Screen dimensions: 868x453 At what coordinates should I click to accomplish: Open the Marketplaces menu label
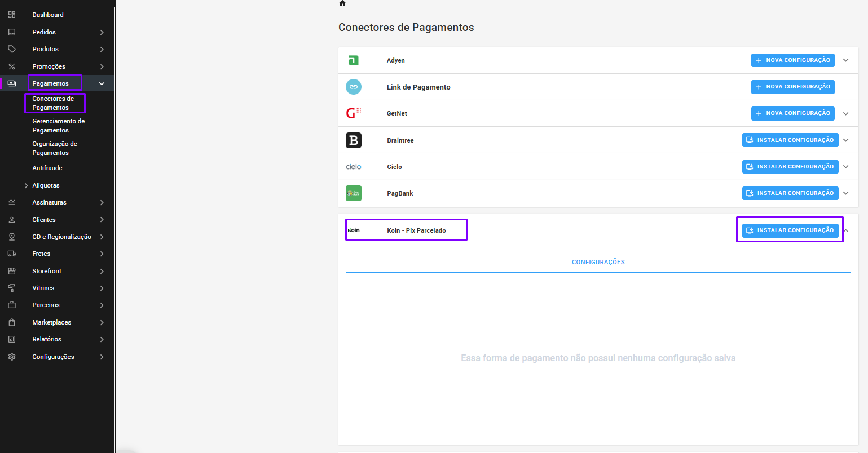point(52,322)
